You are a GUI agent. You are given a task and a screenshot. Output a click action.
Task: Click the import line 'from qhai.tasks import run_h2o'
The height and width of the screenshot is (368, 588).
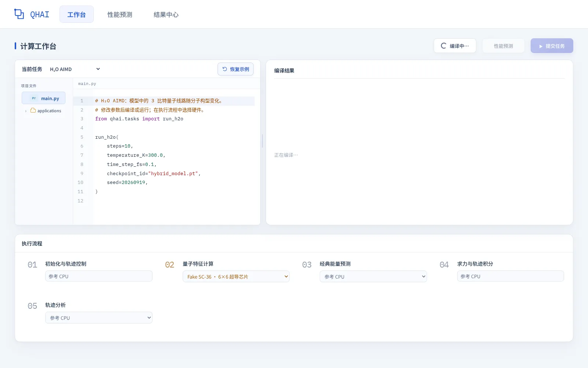(139, 119)
